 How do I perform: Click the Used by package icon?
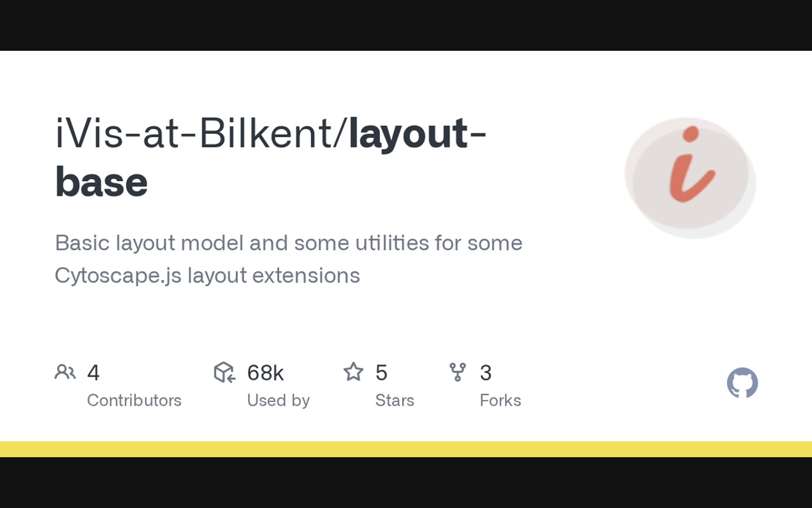coord(225,372)
